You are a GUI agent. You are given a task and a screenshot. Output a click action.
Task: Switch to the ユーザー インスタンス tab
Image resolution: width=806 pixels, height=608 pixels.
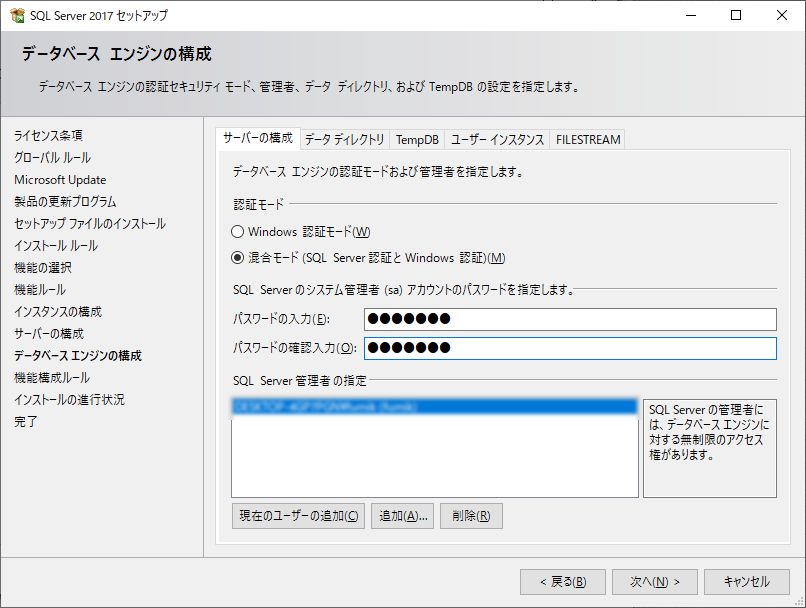tap(497, 140)
